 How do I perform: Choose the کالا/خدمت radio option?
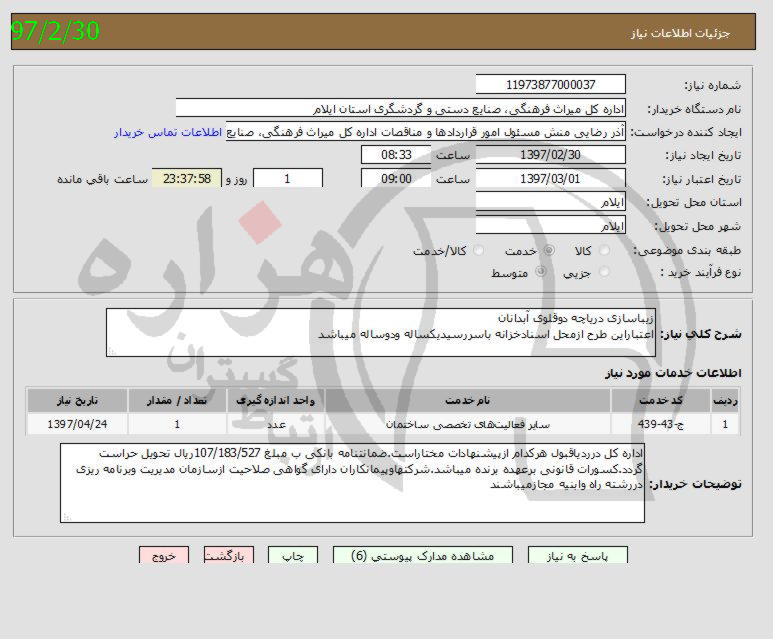(x=478, y=251)
